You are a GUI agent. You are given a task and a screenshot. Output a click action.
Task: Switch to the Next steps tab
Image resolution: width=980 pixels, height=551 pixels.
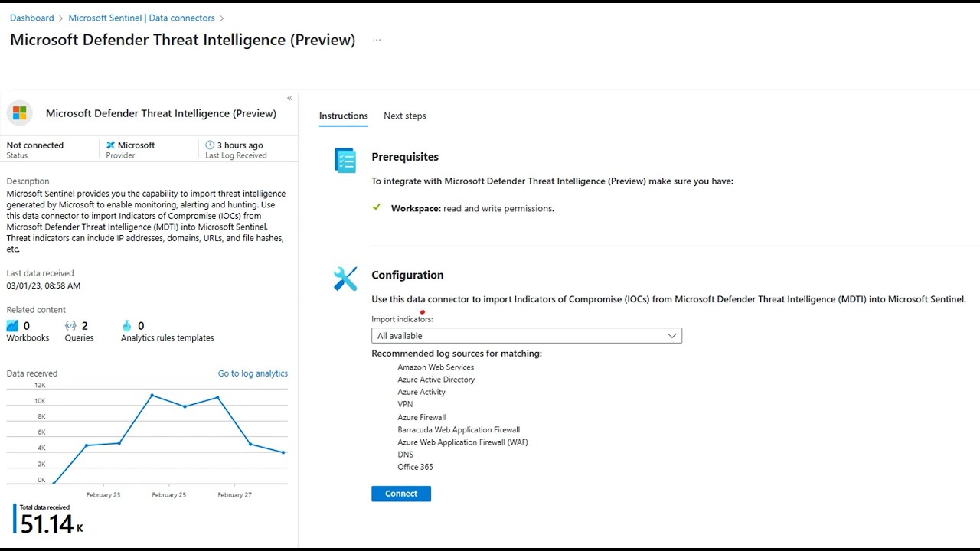pos(405,116)
